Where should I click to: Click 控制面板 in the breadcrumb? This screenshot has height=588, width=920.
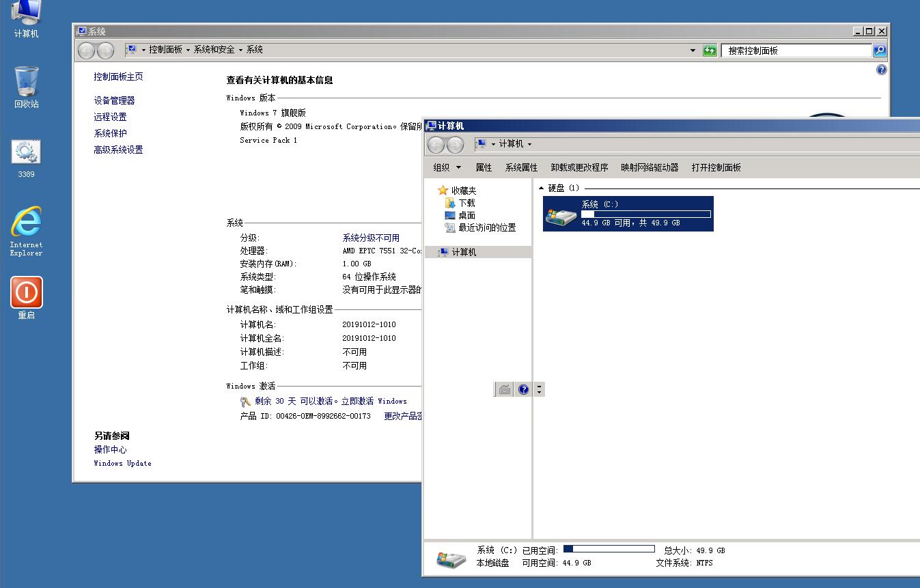click(165, 50)
